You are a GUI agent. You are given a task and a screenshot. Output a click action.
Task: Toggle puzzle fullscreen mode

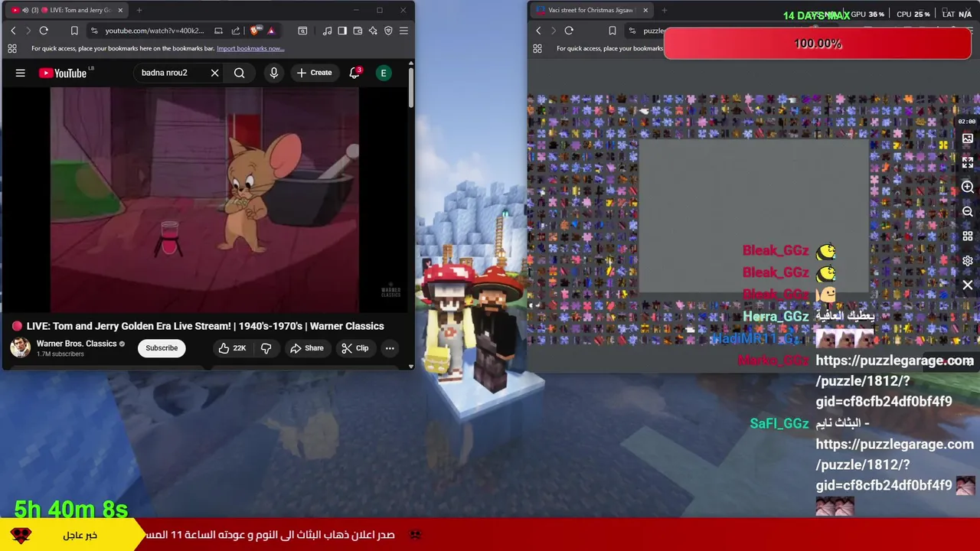click(x=968, y=163)
